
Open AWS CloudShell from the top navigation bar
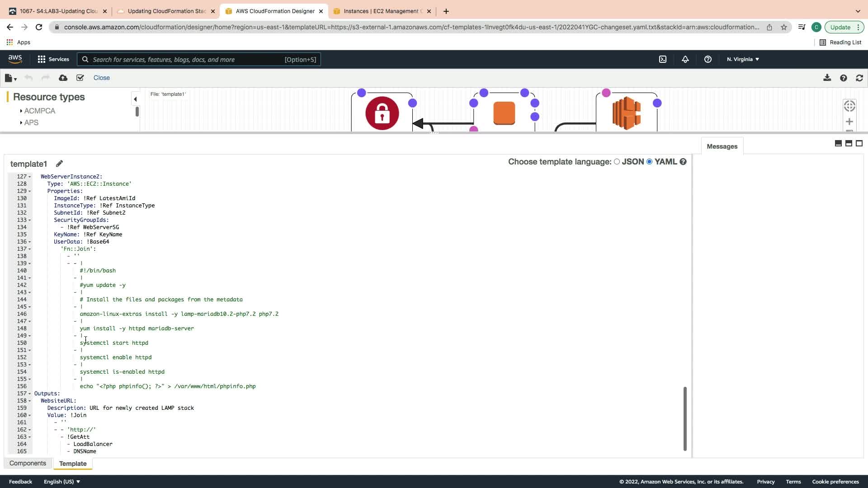(663, 59)
